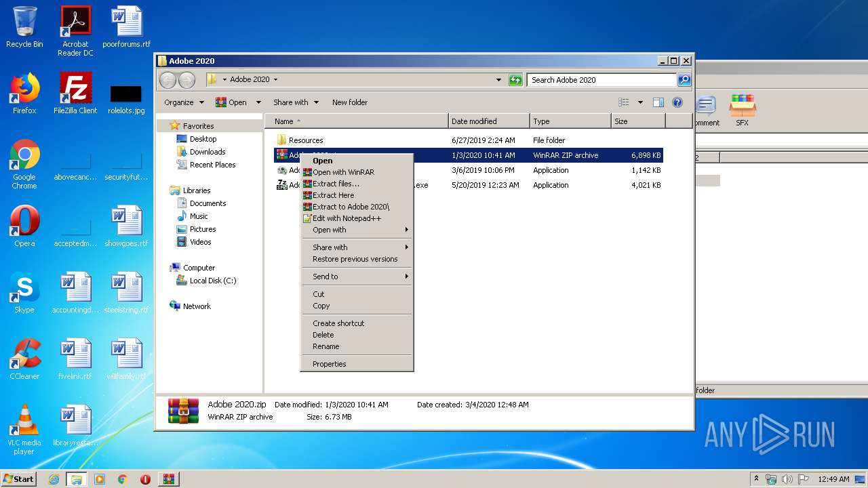This screenshot has width=868, height=488.
Task: Sort by the Size column header
Action: point(637,121)
